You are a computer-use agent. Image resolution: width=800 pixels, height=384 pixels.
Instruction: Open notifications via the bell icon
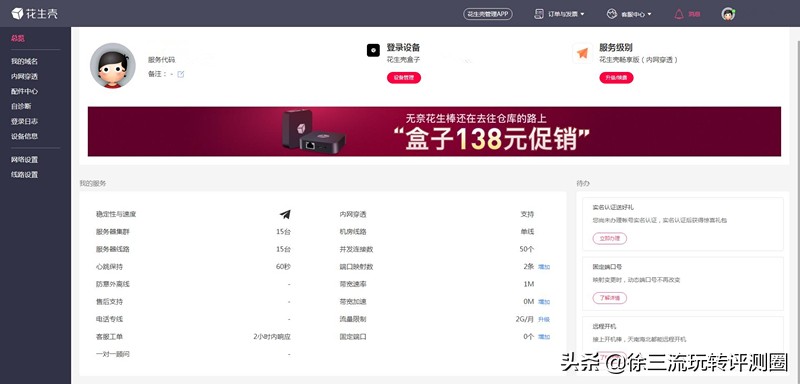coord(679,14)
